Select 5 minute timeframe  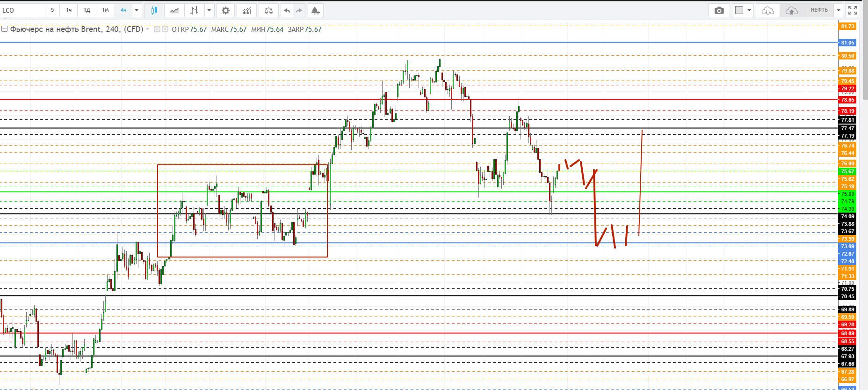click(x=52, y=10)
